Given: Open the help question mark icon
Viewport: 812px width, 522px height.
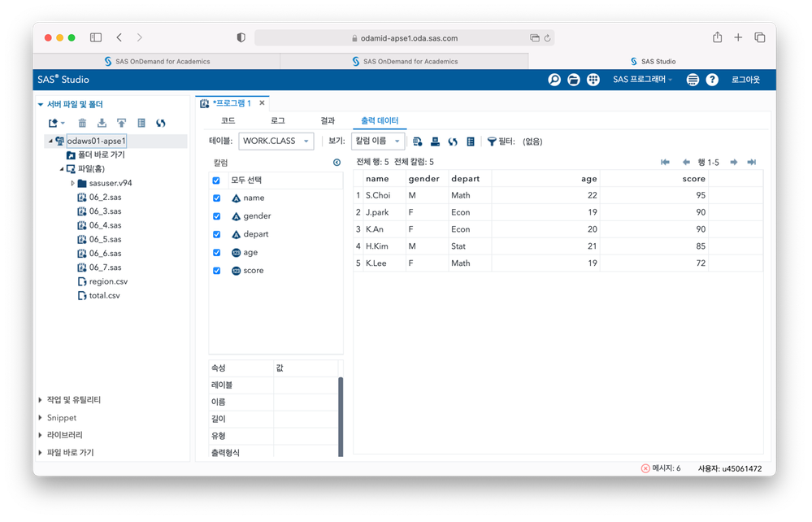Looking at the screenshot, I should pos(712,80).
